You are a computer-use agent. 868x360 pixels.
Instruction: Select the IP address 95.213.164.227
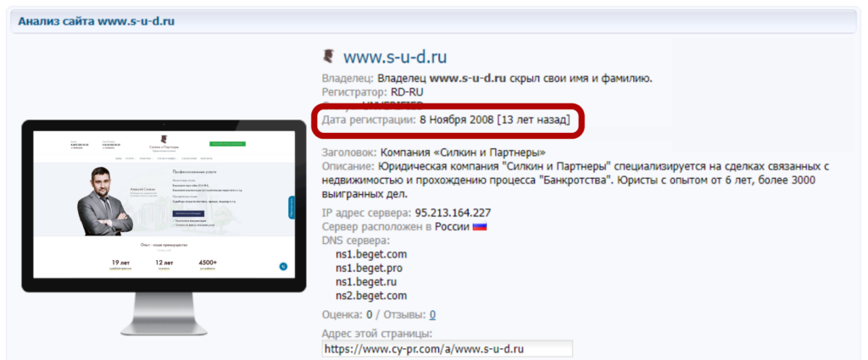[x=453, y=213]
